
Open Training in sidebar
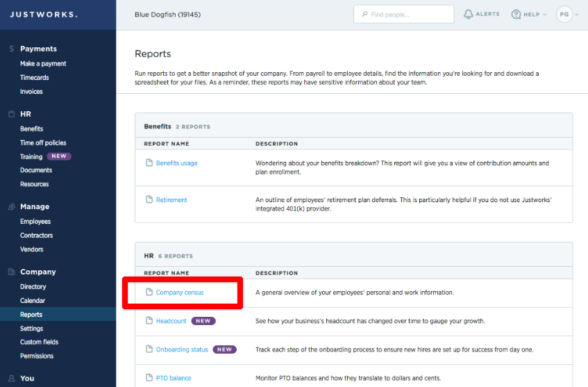31,156
